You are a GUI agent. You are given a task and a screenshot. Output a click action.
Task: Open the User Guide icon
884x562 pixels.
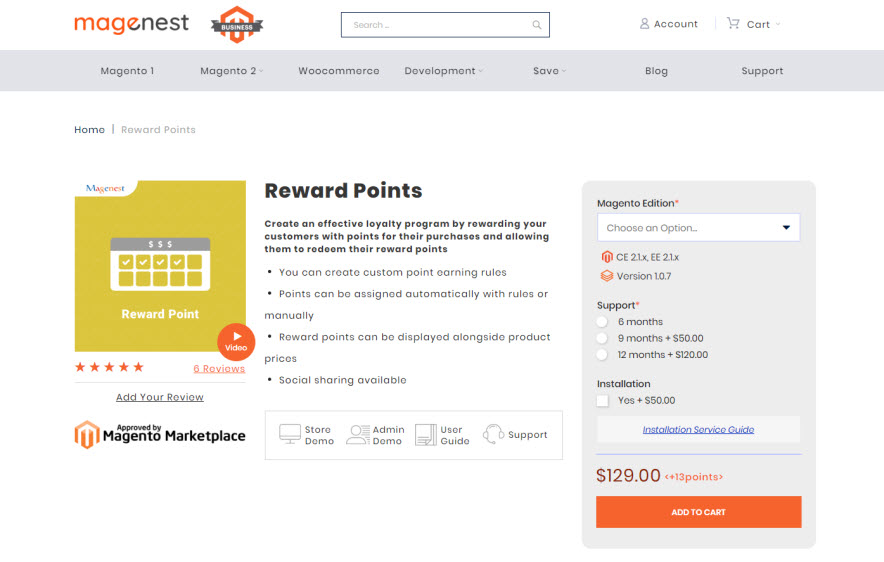tap(425, 434)
